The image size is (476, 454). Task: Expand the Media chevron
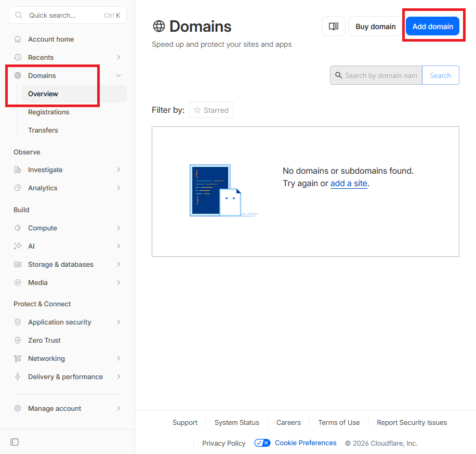point(118,282)
